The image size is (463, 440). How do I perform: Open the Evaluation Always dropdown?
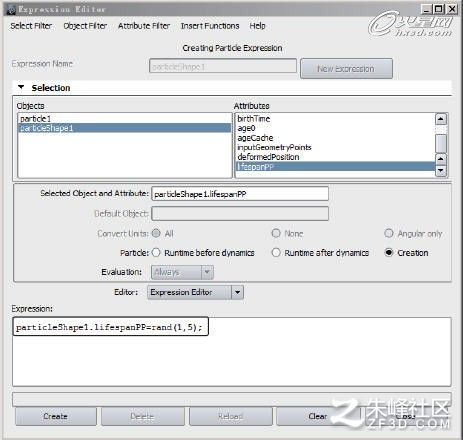click(182, 272)
